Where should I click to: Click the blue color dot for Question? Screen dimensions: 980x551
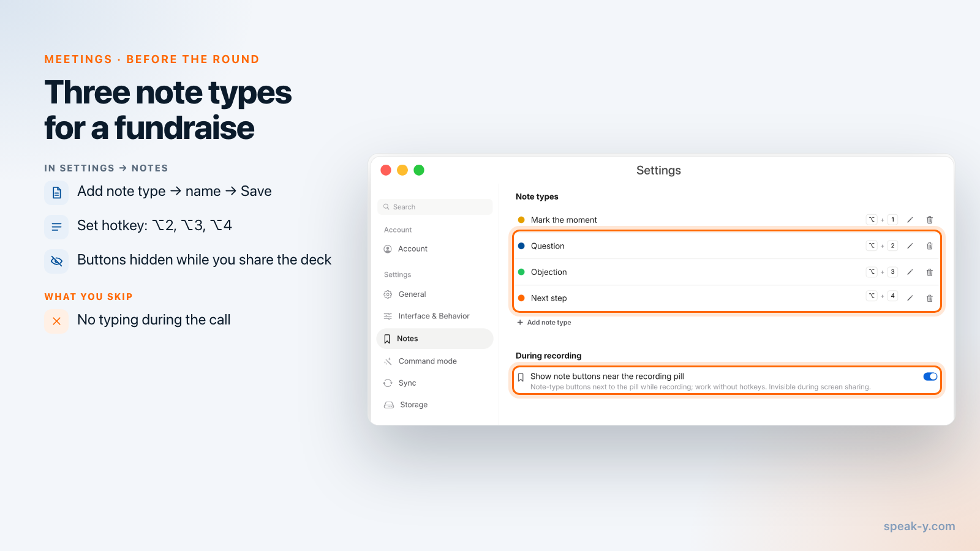coord(521,246)
